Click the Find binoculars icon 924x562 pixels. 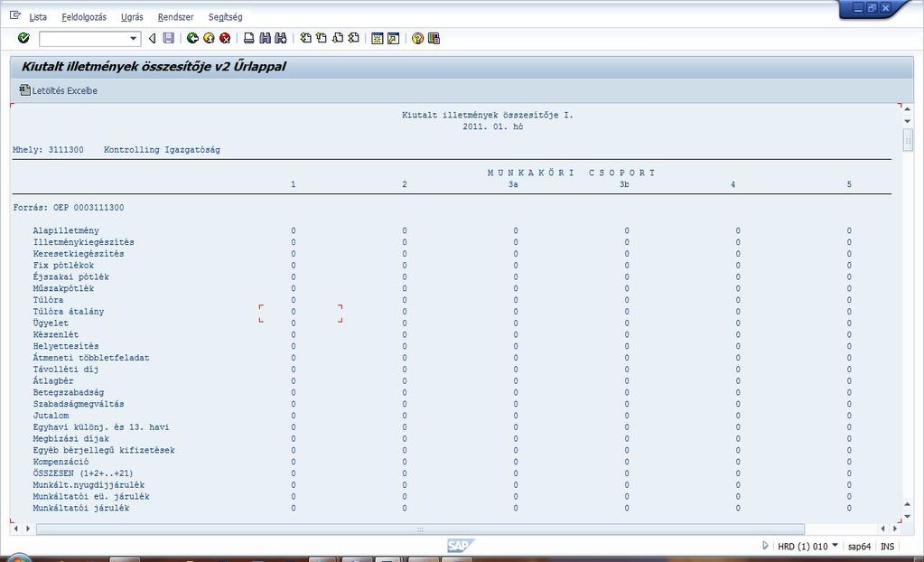(x=266, y=38)
